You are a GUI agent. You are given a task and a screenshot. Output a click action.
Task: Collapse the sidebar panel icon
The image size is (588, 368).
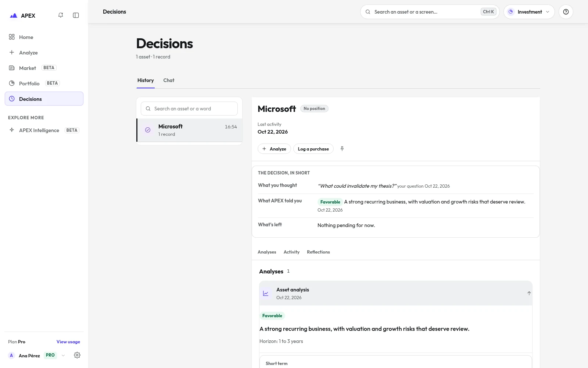coord(76,15)
